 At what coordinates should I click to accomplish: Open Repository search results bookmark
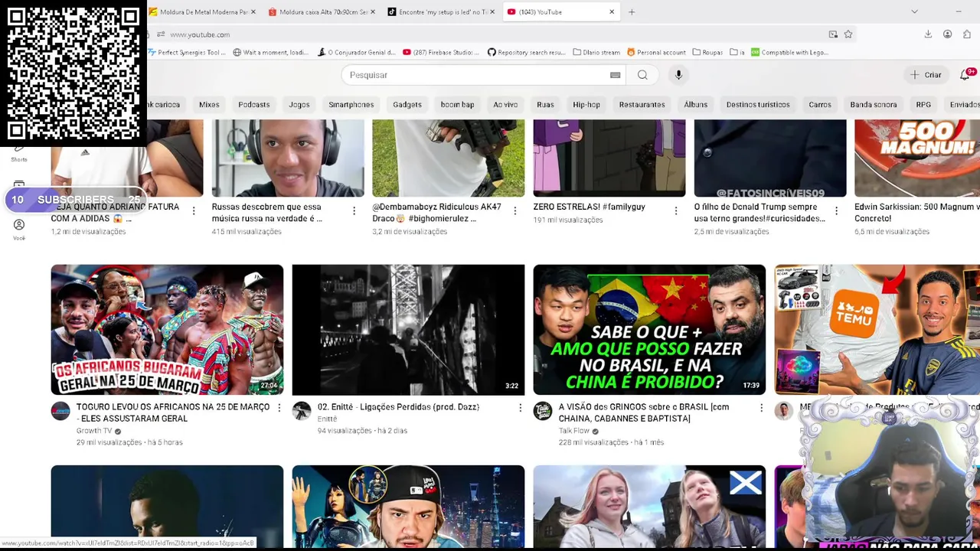point(527,53)
